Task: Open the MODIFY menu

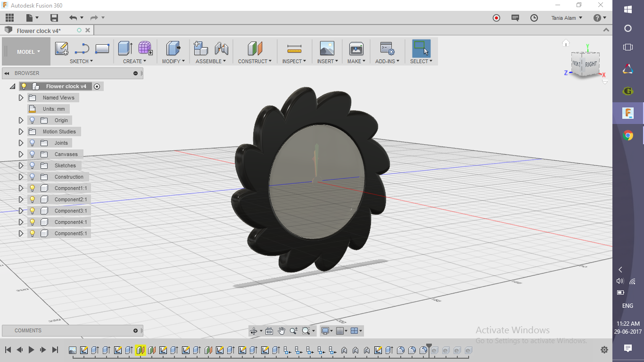Action: click(173, 61)
